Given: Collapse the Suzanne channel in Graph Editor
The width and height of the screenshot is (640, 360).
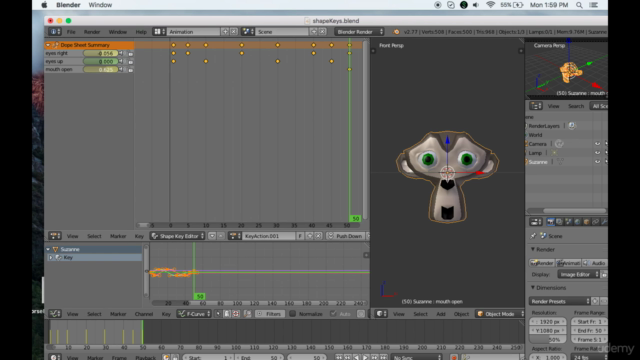Looking at the screenshot, I should click(48, 249).
